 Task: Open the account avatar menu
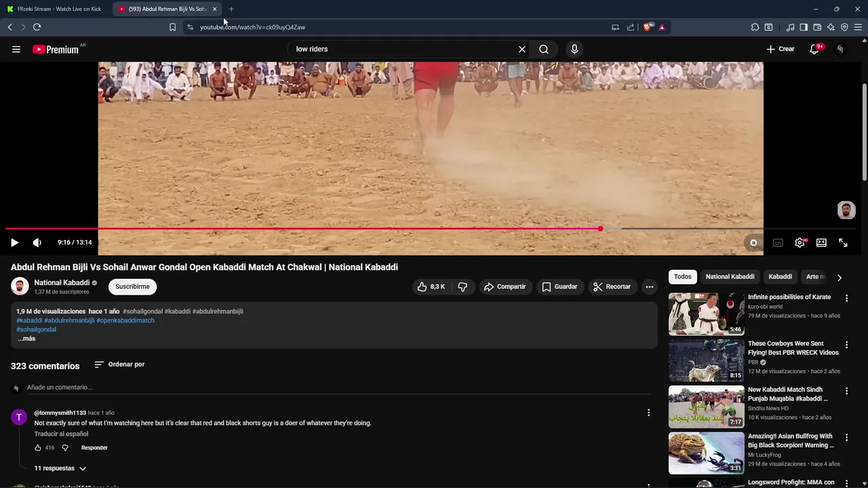840,49
